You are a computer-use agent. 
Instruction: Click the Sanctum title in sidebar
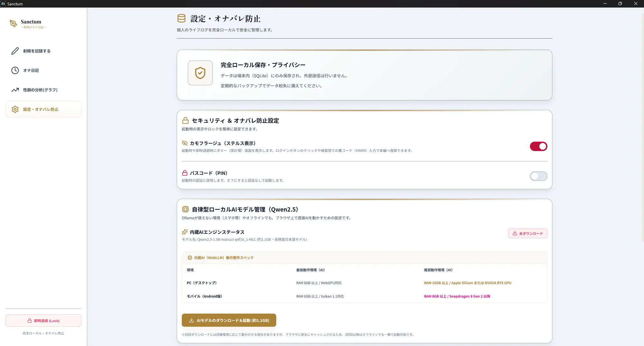(31, 22)
